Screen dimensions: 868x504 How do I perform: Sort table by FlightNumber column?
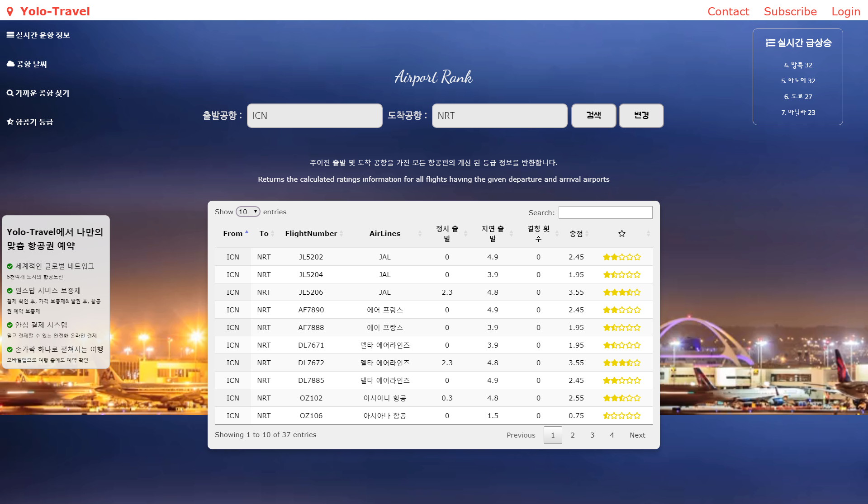(311, 234)
